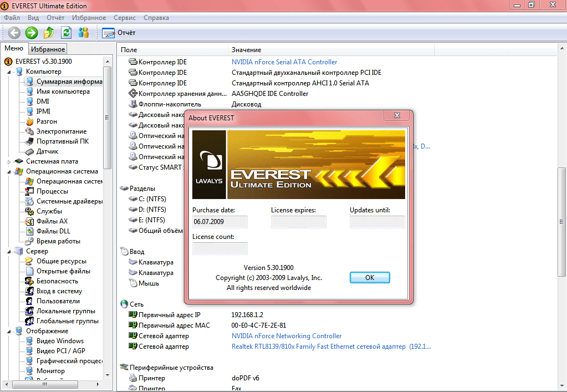Open the Сервис menu
567x392 pixels.
[125, 18]
